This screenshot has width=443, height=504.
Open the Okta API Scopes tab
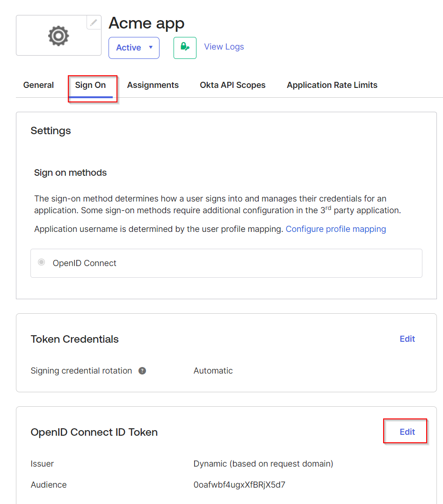[232, 85]
